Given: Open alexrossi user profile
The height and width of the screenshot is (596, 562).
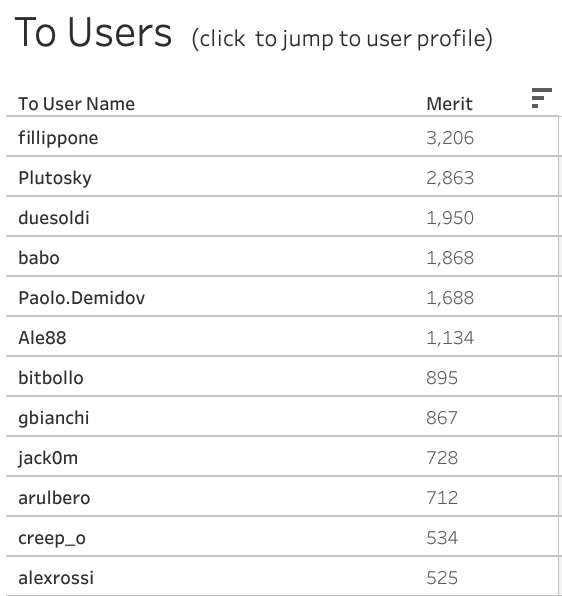Looking at the screenshot, I should click(x=56, y=578).
